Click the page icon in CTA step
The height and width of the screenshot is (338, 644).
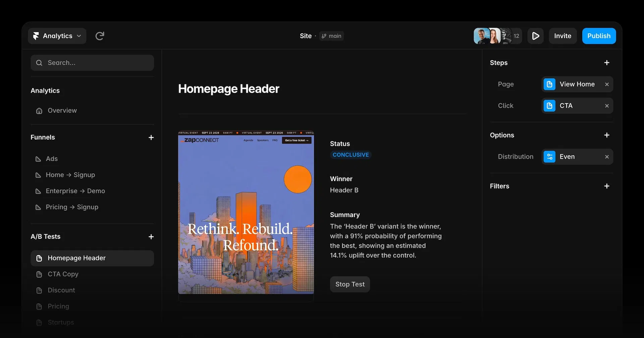click(x=549, y=106)
